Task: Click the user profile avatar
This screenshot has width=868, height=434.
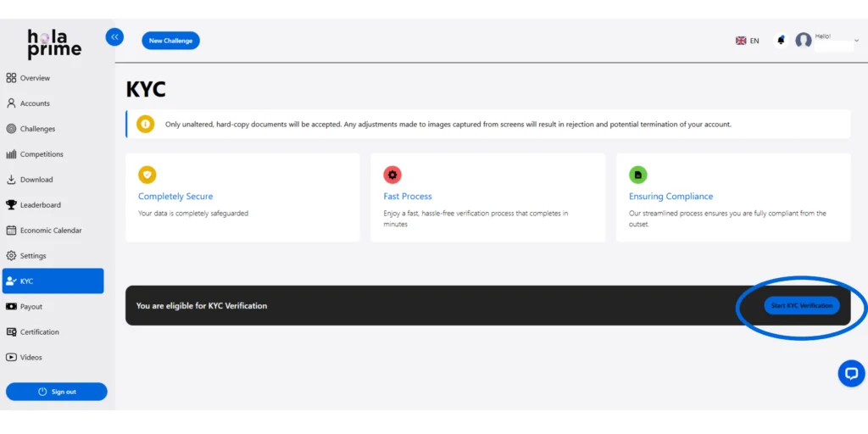Action: click(803, 41)
